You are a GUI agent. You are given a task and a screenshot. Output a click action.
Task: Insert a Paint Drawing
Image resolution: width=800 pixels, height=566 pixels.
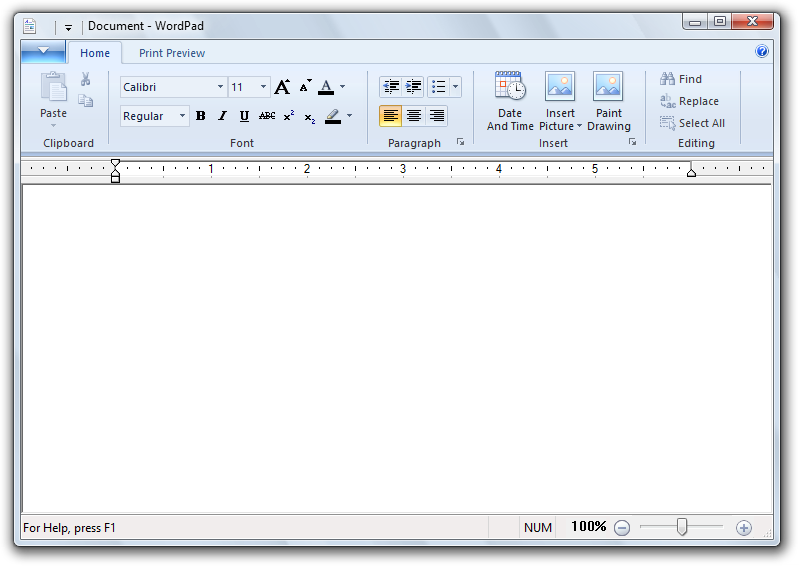point(609,101)
